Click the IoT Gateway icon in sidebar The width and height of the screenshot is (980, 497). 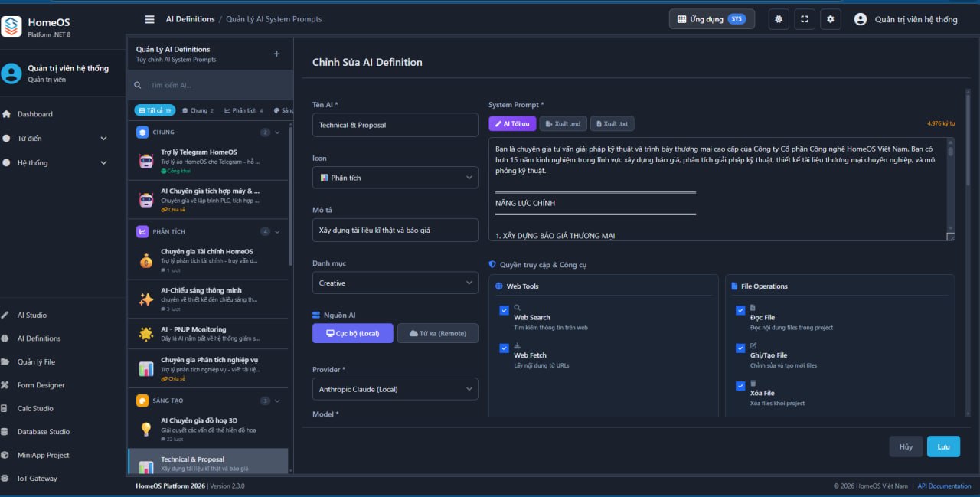[6, 479]
